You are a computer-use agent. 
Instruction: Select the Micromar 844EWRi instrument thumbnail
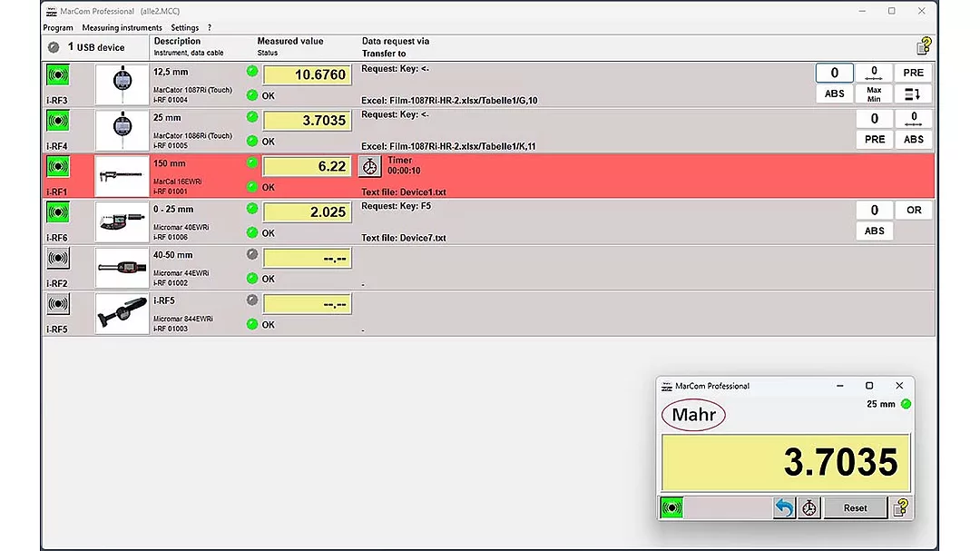(122, 313)
